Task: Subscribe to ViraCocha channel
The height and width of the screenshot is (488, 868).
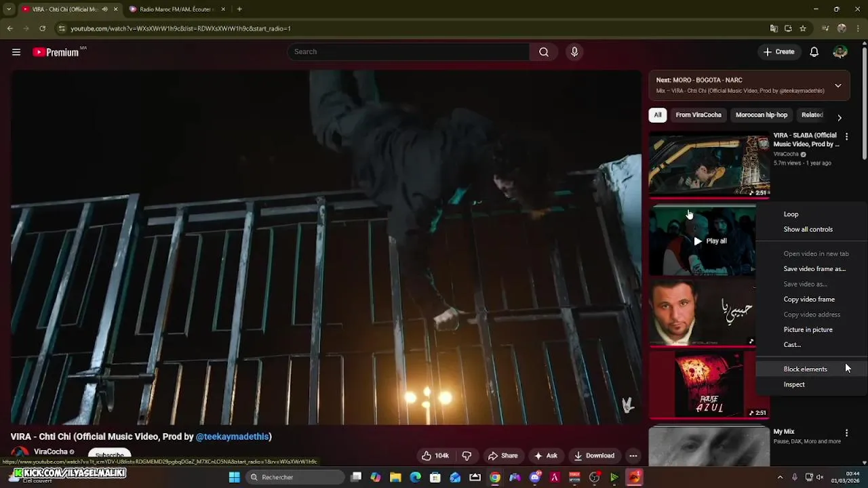Action: [110, 455]
